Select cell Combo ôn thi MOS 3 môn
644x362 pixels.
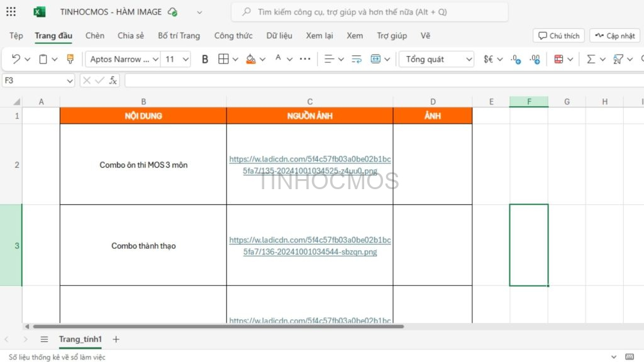coord(143,165)
